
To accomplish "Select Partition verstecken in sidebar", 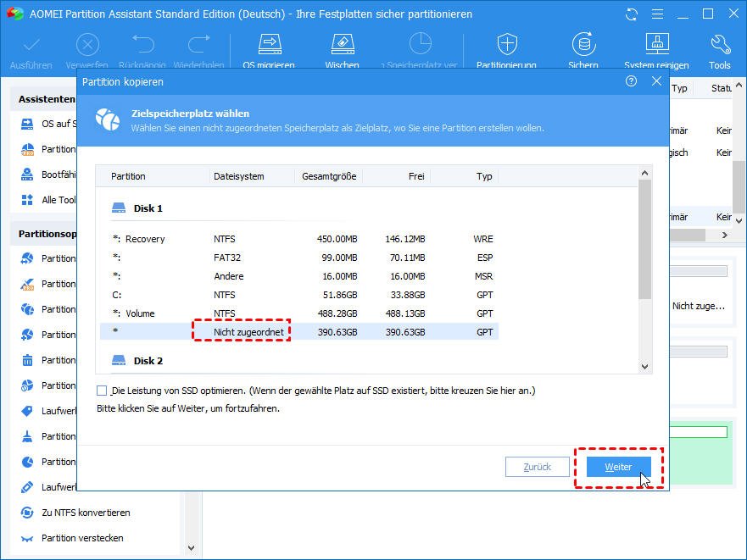I will 82,538.
